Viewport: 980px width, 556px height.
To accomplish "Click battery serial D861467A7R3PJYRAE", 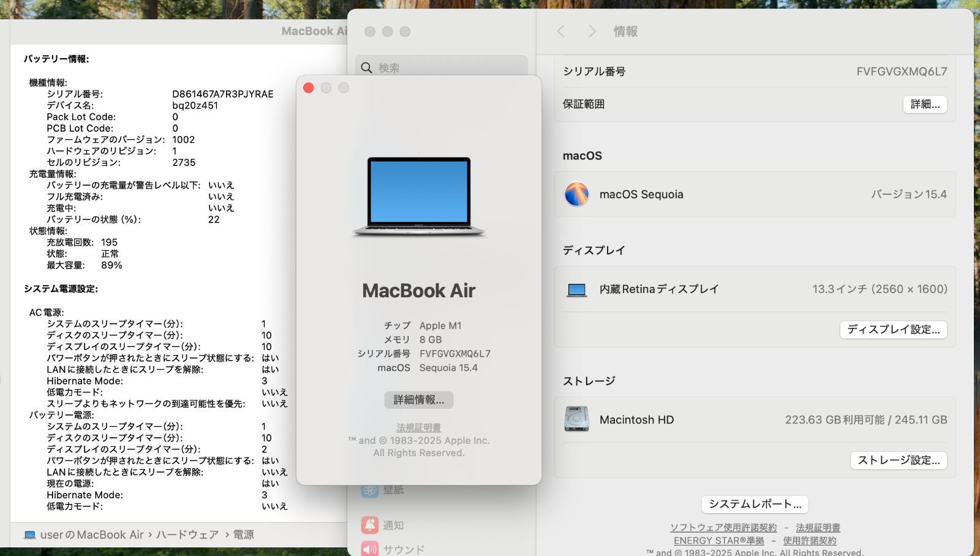I will click(x=223, y=94).
